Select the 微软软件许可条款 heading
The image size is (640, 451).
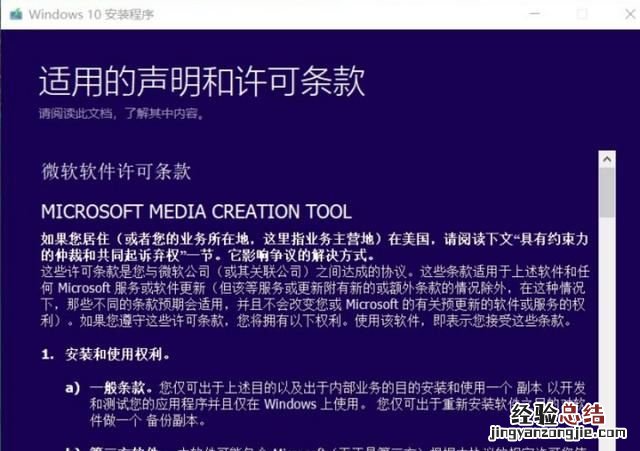click(x=116, y=171)
